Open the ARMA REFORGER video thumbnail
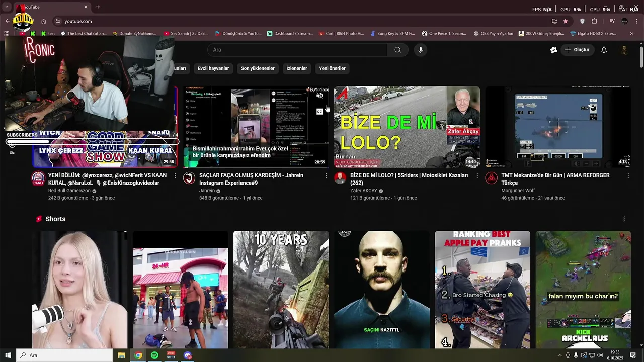The width and height of the screenshot is (644, 362). [558, 127]
